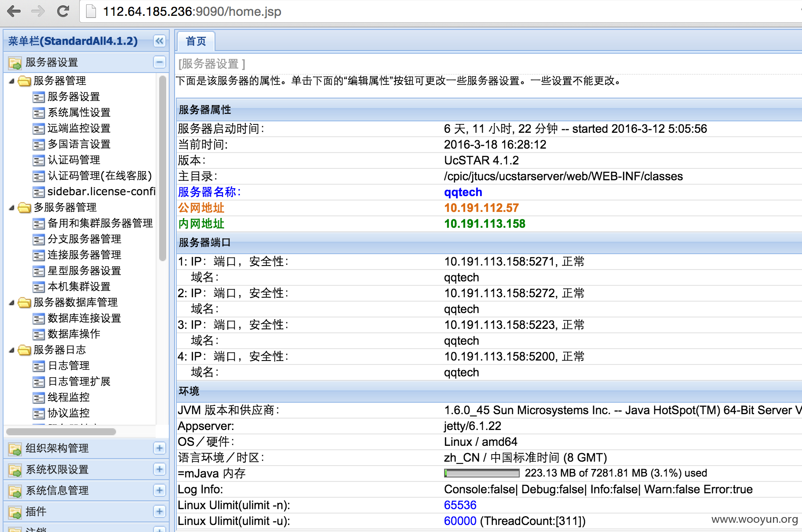This screenshot has height=532, width=802.
Task: Open 本机集群设置 tree item
Action: [79, 287]
